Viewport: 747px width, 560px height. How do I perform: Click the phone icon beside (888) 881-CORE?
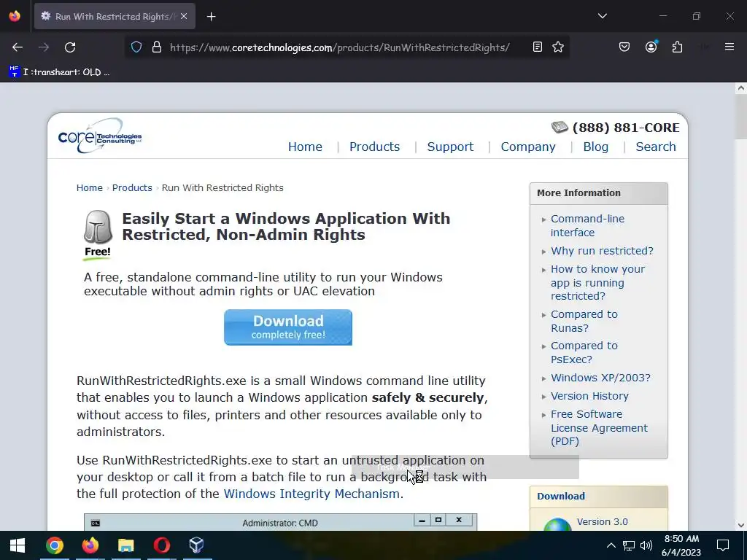560,127
